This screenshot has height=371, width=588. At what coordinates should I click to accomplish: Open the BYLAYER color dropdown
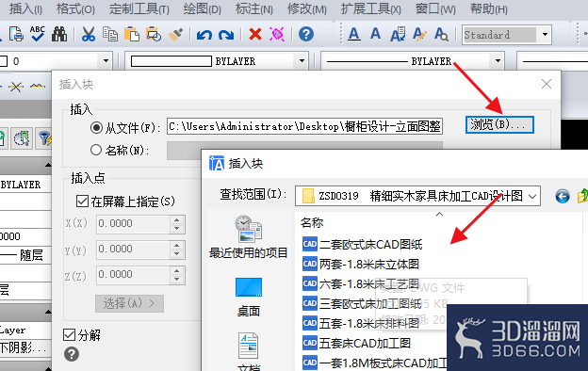(302, 60)
